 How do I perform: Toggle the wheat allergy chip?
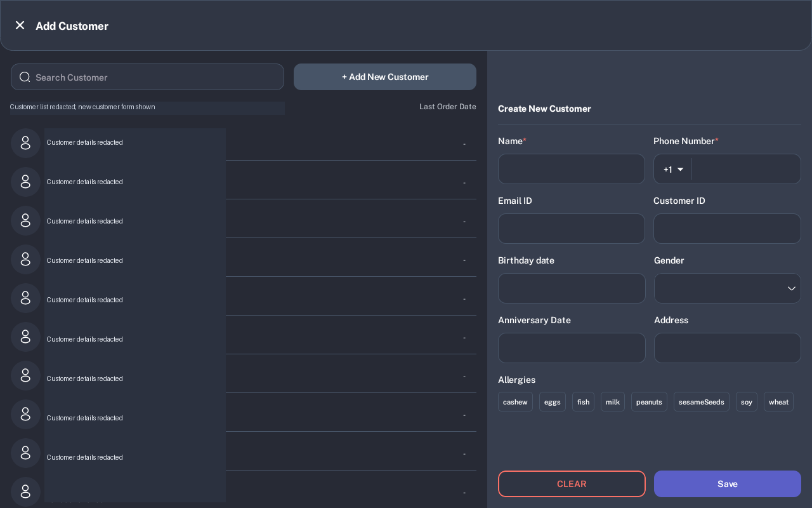pyautogui.click(x=778, y=402)
